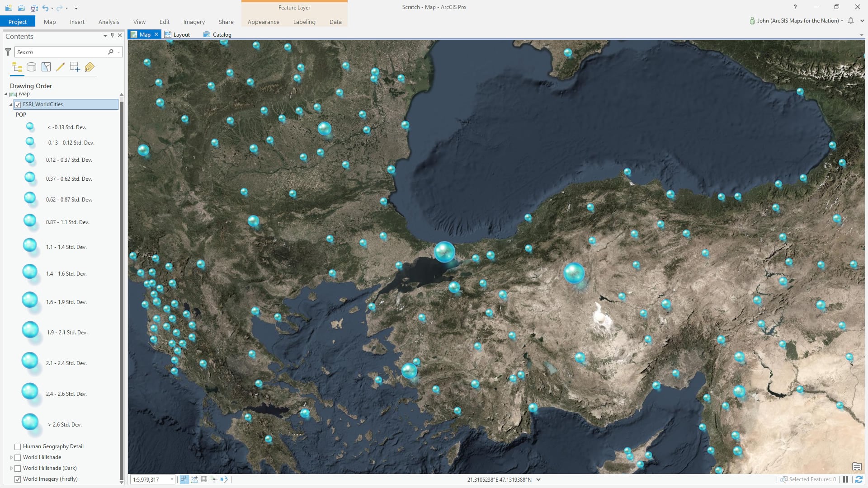Click the List By Editing pencil icon
Viewport: 868px width, 488px height.
60,67
